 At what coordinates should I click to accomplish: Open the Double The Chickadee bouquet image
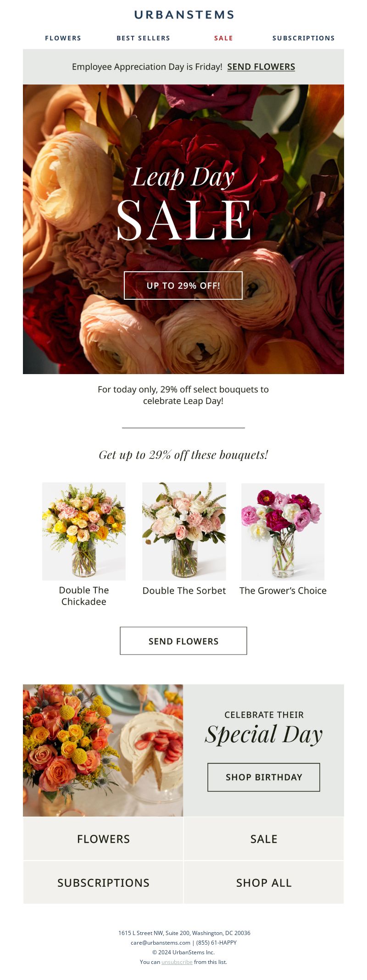84,531
